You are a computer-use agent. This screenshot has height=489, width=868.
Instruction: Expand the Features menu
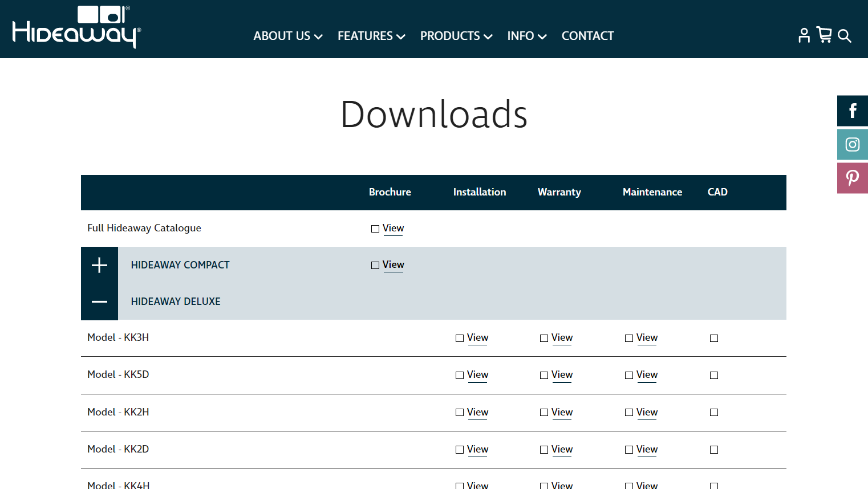coord(371,36)
